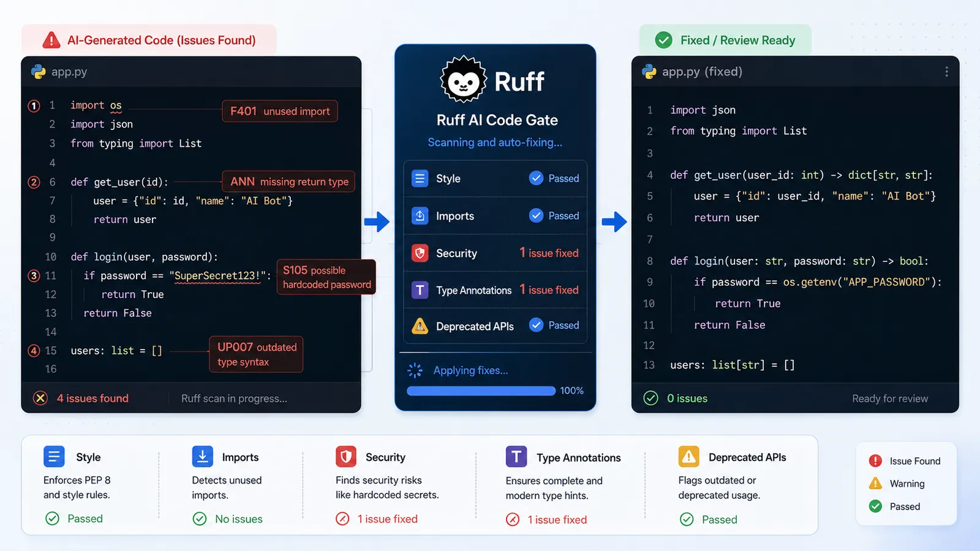
Task: Click the Ruff scan in progress... status
Action: click(x=234, y=399)
